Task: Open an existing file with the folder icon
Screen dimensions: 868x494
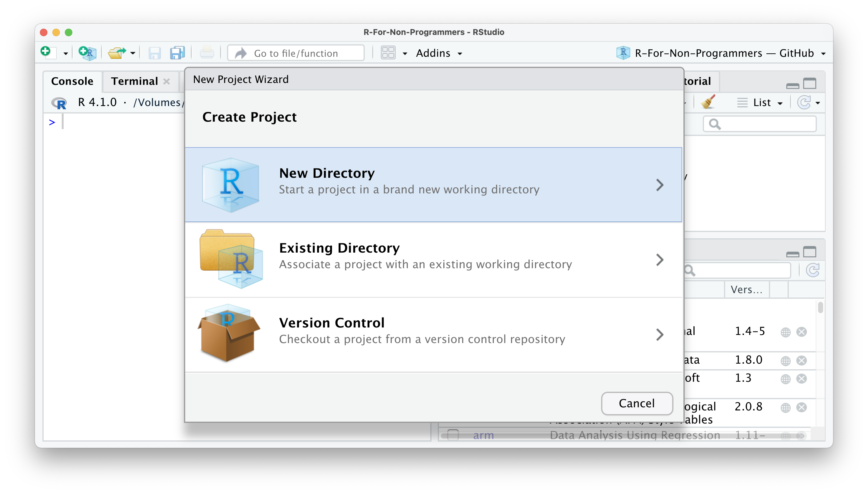Action: click(x=117, y=53)
